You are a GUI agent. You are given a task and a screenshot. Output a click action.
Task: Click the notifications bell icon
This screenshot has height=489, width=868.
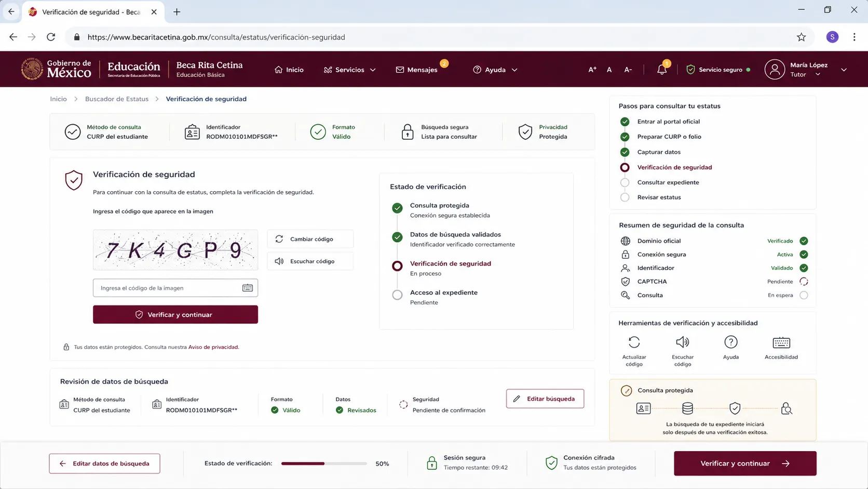[x=661, y=70]
